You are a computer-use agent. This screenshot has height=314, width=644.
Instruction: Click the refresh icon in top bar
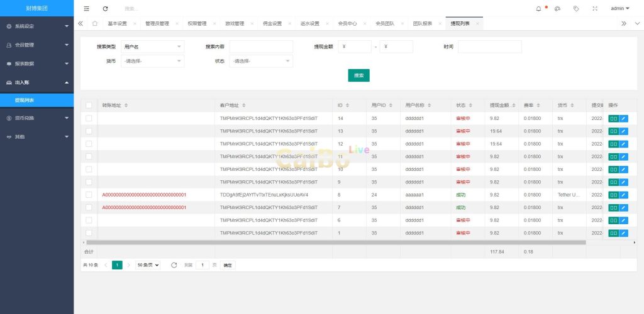pos(105,9)
